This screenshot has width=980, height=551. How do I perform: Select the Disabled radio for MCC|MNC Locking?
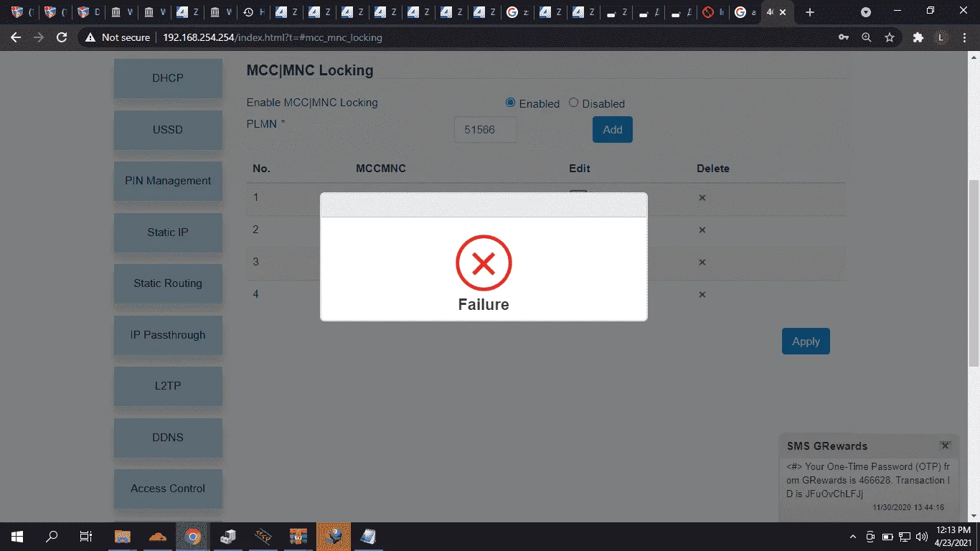pos(573,103)
